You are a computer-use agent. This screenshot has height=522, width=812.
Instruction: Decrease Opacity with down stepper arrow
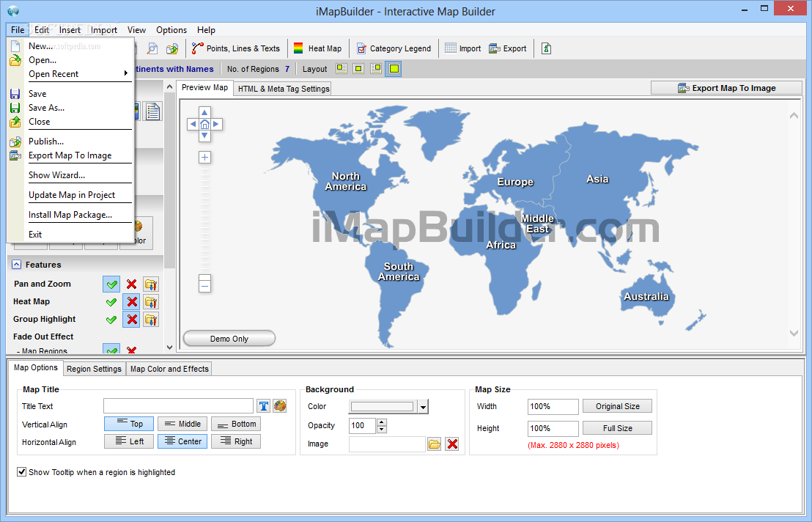click(x=382, y=430)
